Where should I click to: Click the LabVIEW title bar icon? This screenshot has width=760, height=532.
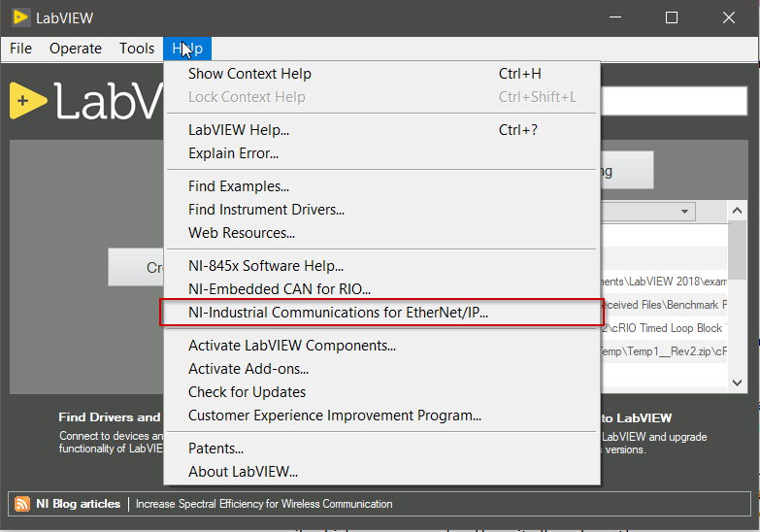coord(20,17)
